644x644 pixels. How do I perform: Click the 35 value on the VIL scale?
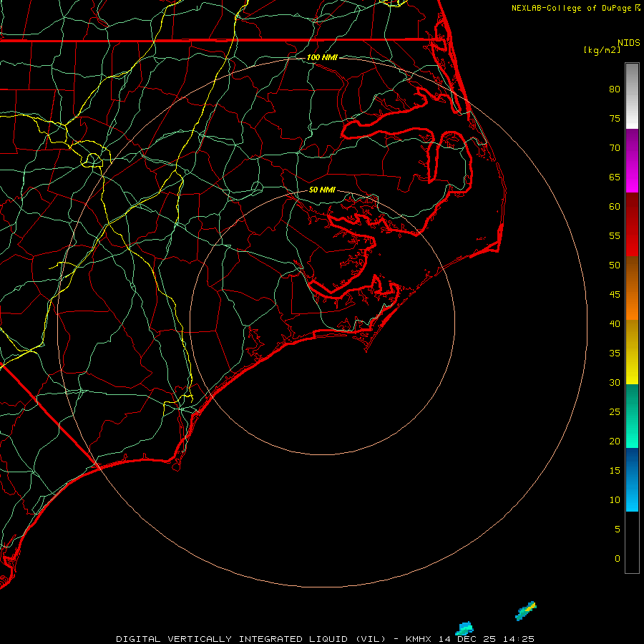[x=615, y=353]
